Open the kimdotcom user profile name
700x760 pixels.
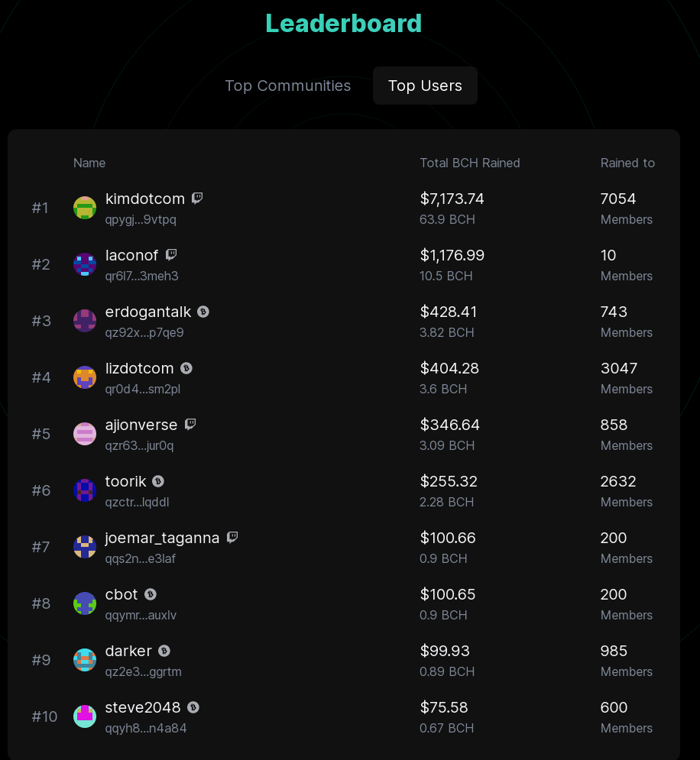(x=145, y=199)
